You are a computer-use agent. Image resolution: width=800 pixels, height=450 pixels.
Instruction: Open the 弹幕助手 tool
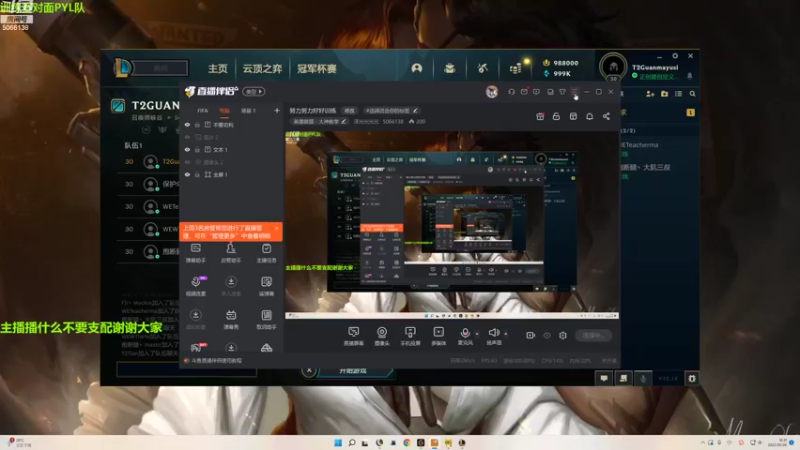pyautogui.click(x=195, y=253)
